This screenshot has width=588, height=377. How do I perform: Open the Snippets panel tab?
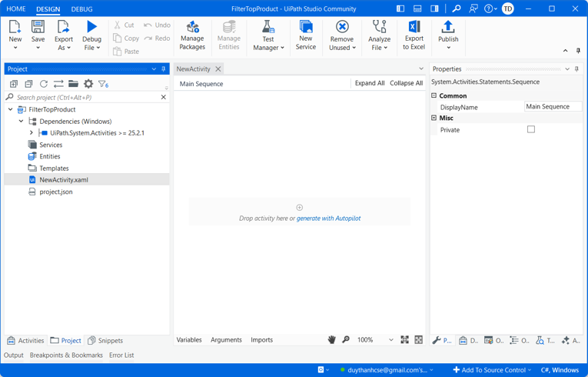click(x=105, y=341)
